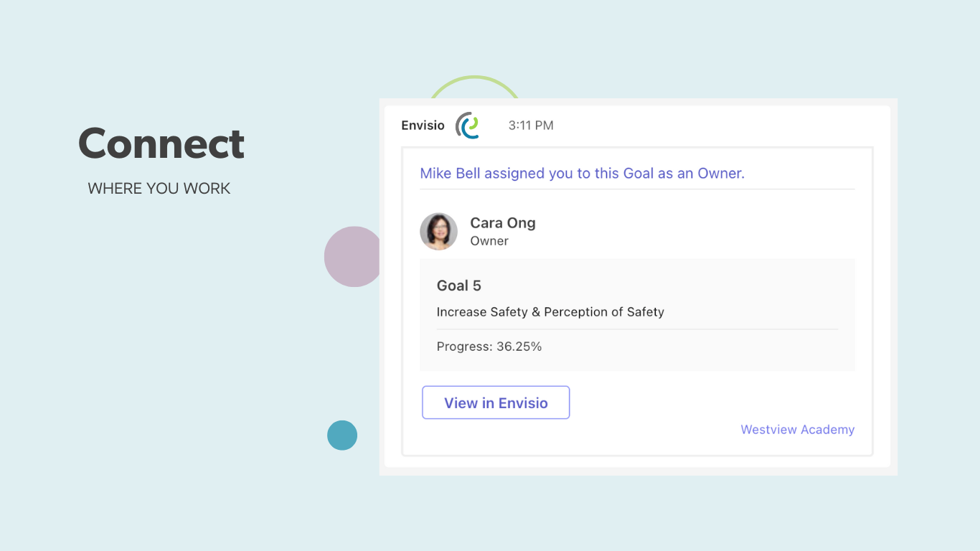
Task: Click the View in Envisio button
Action: click(496, 402)
